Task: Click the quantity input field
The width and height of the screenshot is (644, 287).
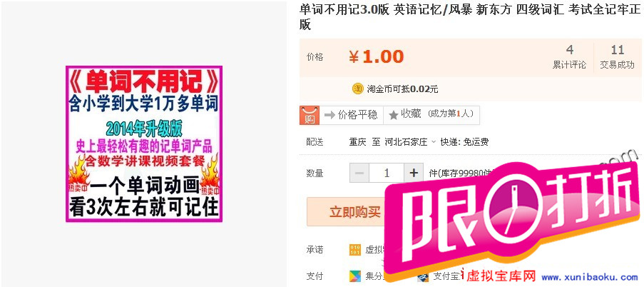Action: click(x=387, y=173)
